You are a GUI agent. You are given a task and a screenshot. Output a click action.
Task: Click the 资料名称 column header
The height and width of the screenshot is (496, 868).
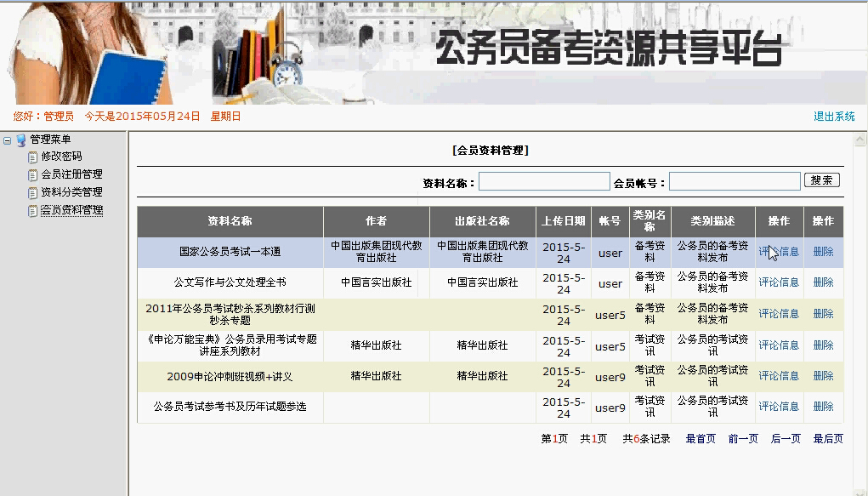click(230, 221)
